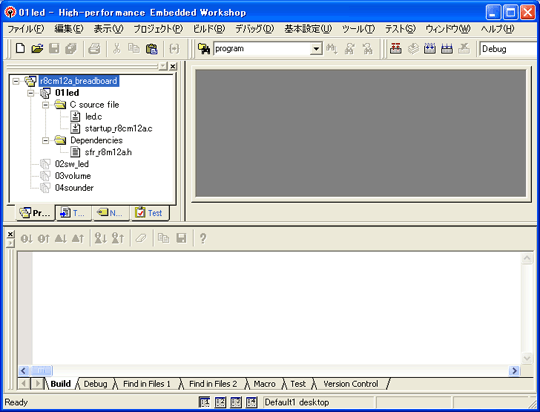Click the first desktop layout icon in status bar

pyautogui.click(x=205, y=402)
